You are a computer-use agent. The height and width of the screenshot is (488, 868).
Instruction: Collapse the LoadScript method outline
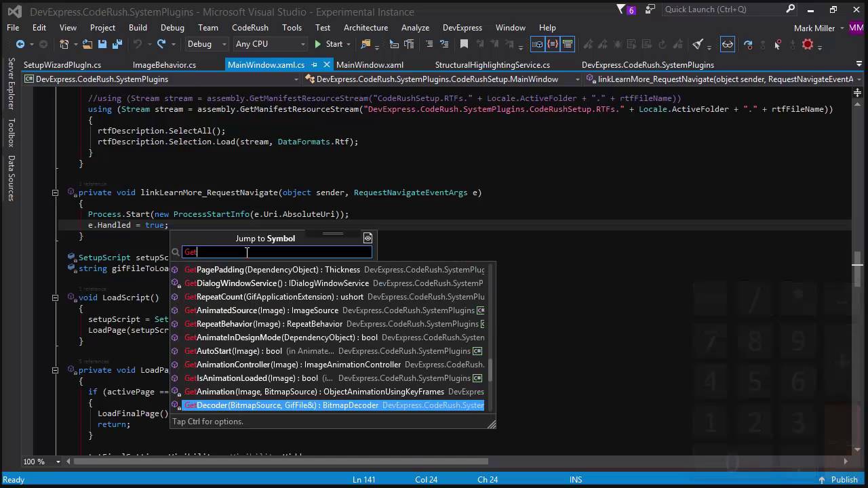click(55, 297)
